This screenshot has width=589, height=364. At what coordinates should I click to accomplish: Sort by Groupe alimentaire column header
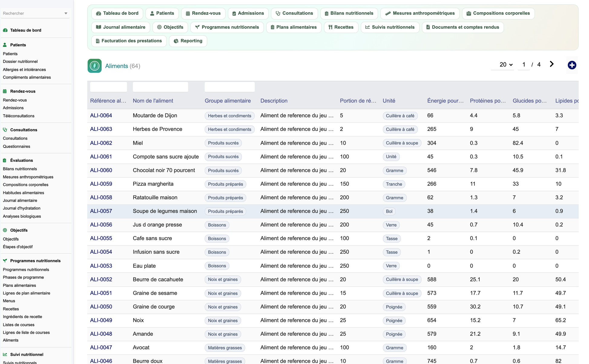click(228, 101)
